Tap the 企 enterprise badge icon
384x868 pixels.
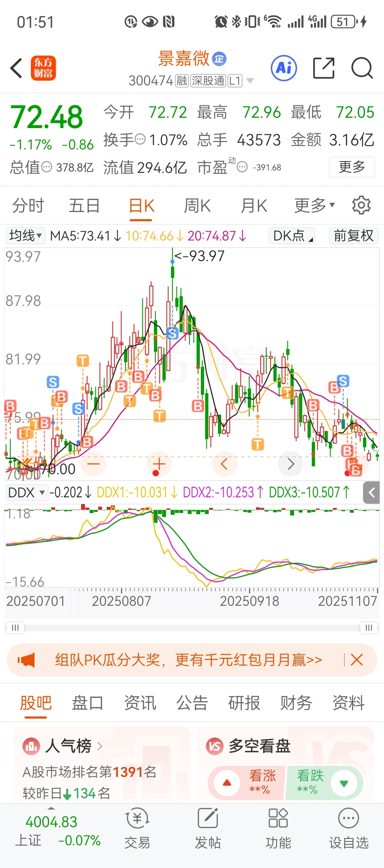click(219, 59)
